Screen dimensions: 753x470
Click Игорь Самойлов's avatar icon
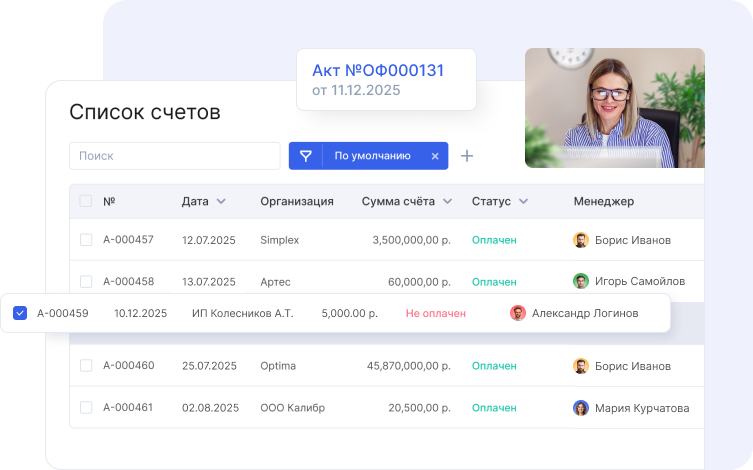[x=581, y=281]
